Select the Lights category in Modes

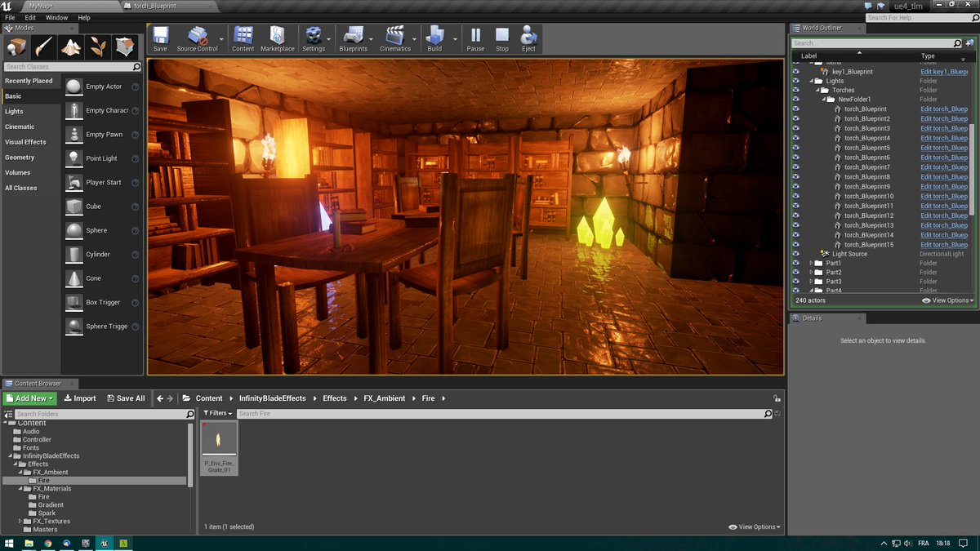(31, 111)
